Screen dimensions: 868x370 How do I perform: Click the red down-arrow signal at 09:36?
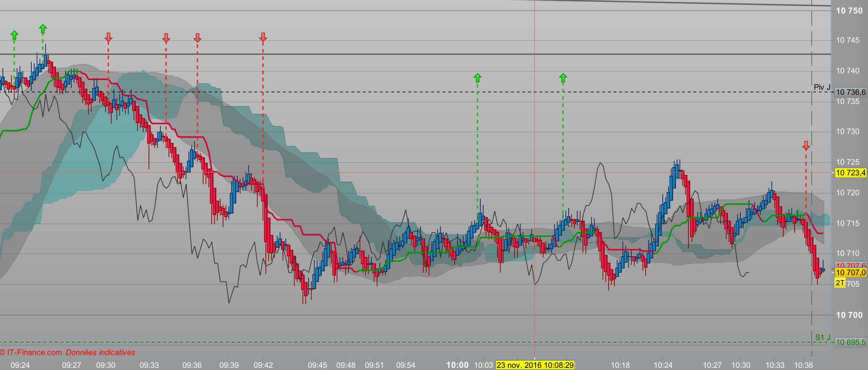click(197, 38)
